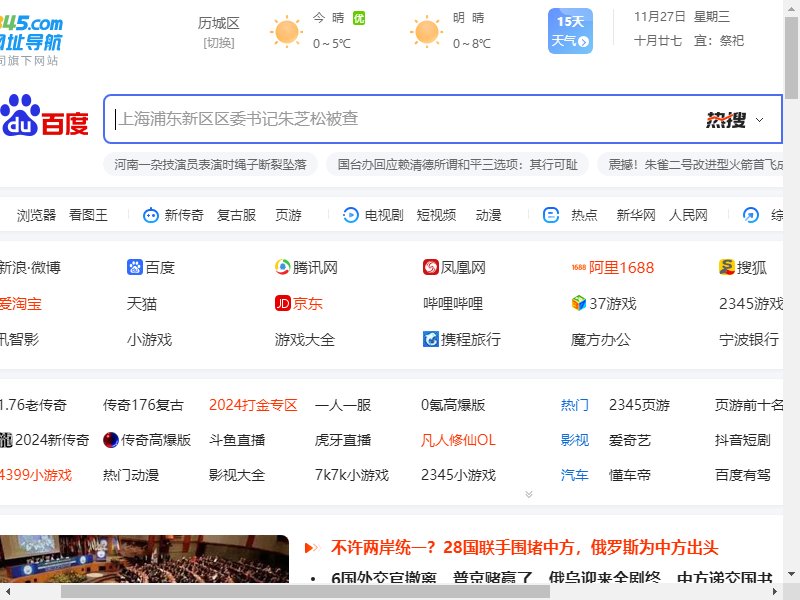Click the green air quality 优 badge
Screen dimensions: 800x600
pyautogui.click(x=359, y=18)
